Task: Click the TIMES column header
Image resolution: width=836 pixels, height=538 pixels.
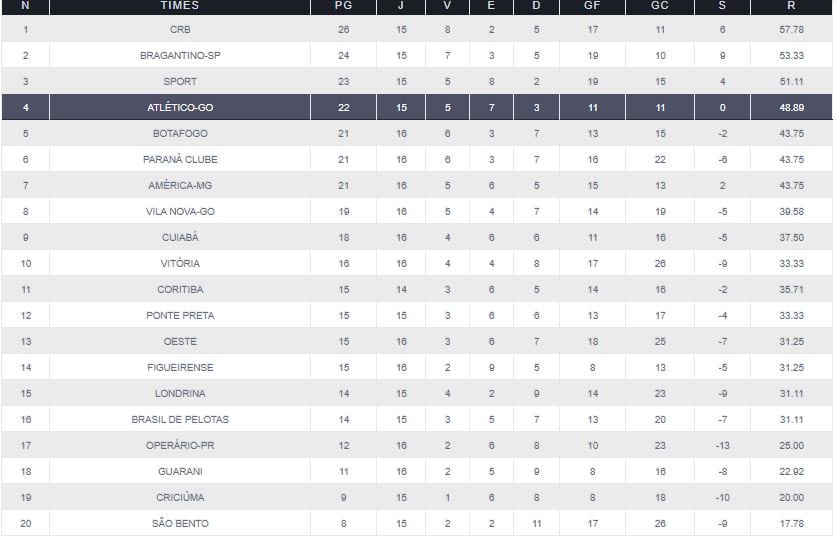Action: (x=179, y=6)
